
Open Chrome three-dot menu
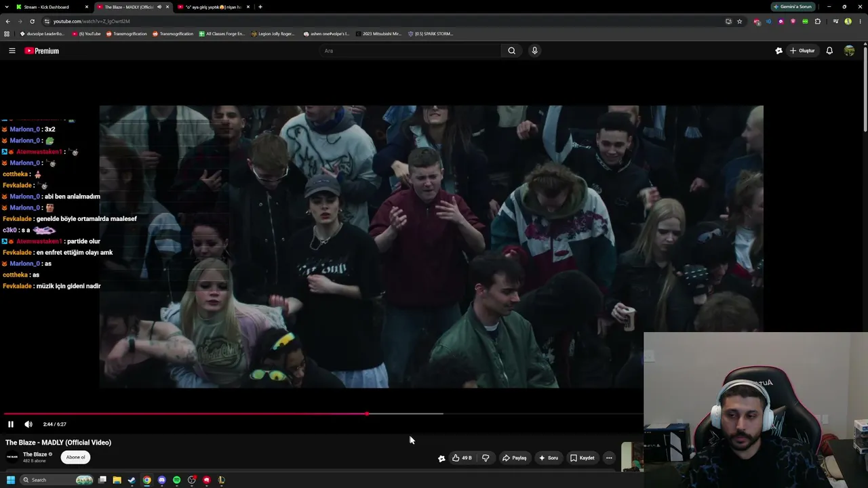[860, 21]
